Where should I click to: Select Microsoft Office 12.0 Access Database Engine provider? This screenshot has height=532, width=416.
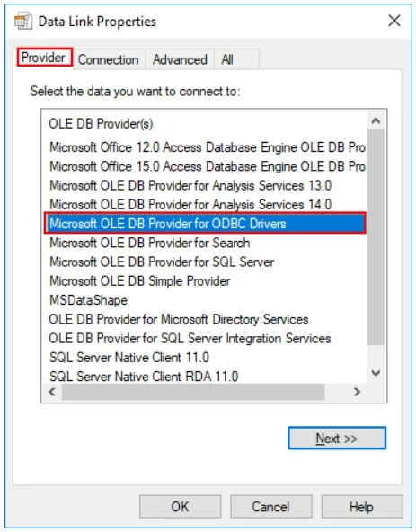click(207, 147)
